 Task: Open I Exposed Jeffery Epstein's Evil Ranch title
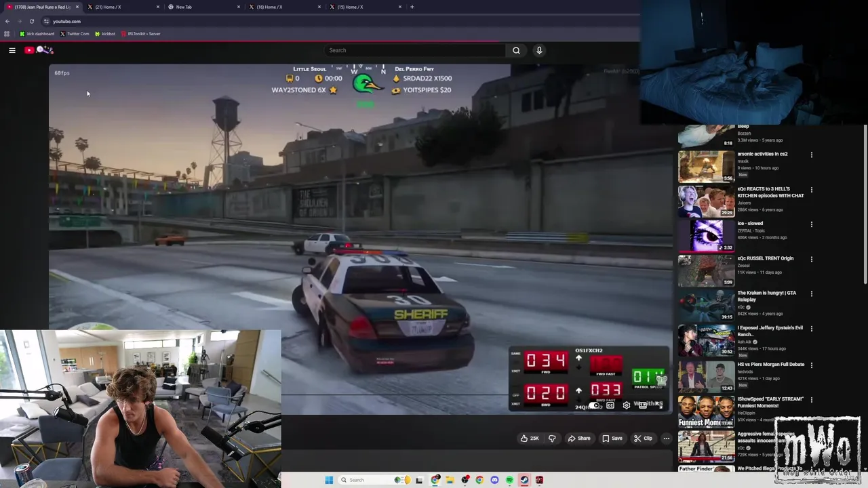pyautogui.click(x=770, y=331)
